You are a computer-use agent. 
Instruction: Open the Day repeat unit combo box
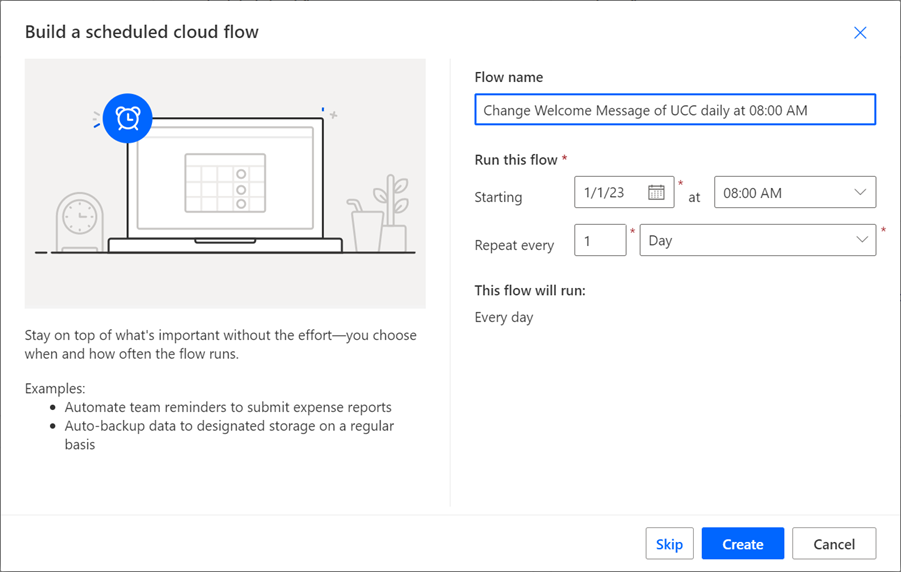[x=750, y=241]
